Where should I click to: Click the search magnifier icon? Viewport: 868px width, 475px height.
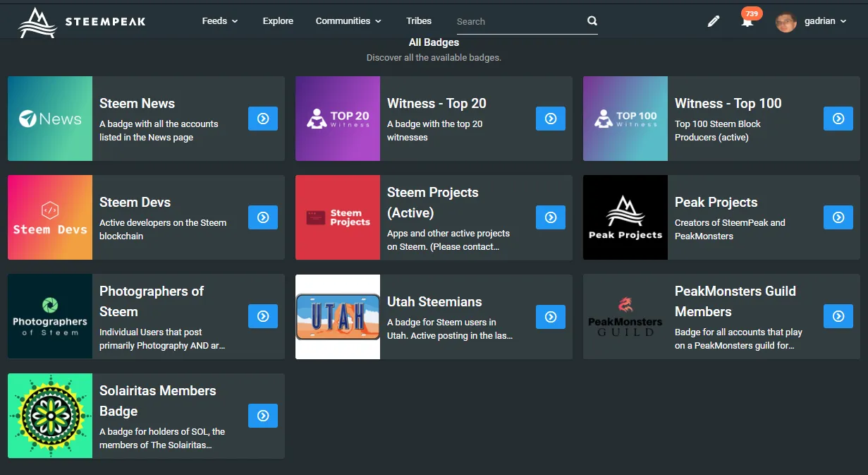click(592, 21)
